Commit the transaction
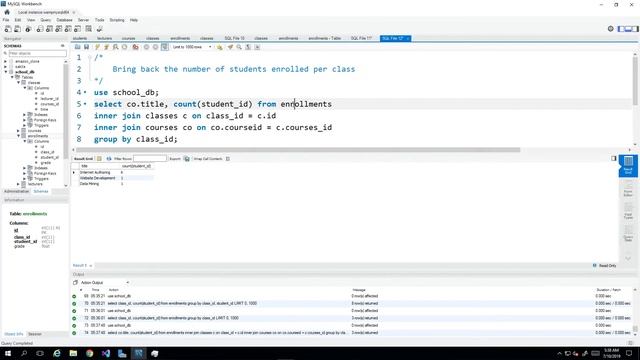This screenshot has width=640, height=360. point(147,47)
